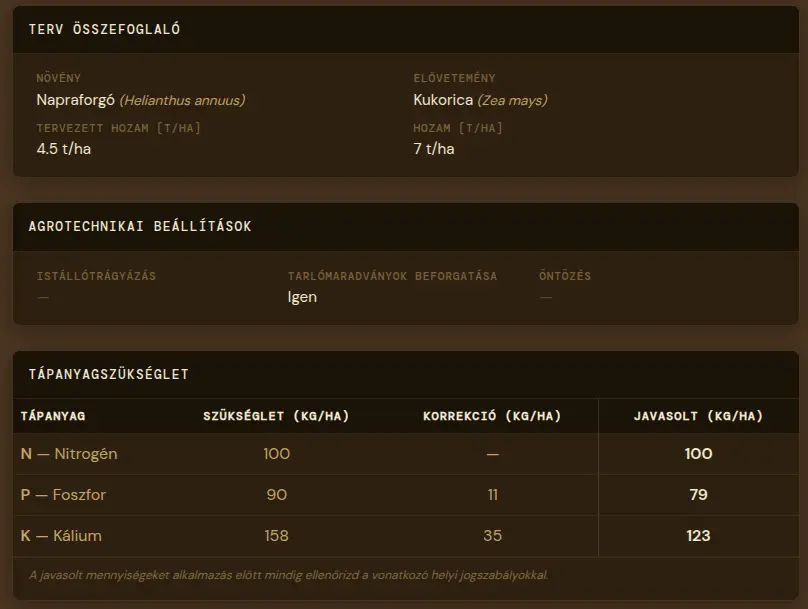Image resolution: width=808 pixels, height=609 pixels.
Task: Select the 4.5 t/ha planned yield value
Action: click(x=64, y=149)
